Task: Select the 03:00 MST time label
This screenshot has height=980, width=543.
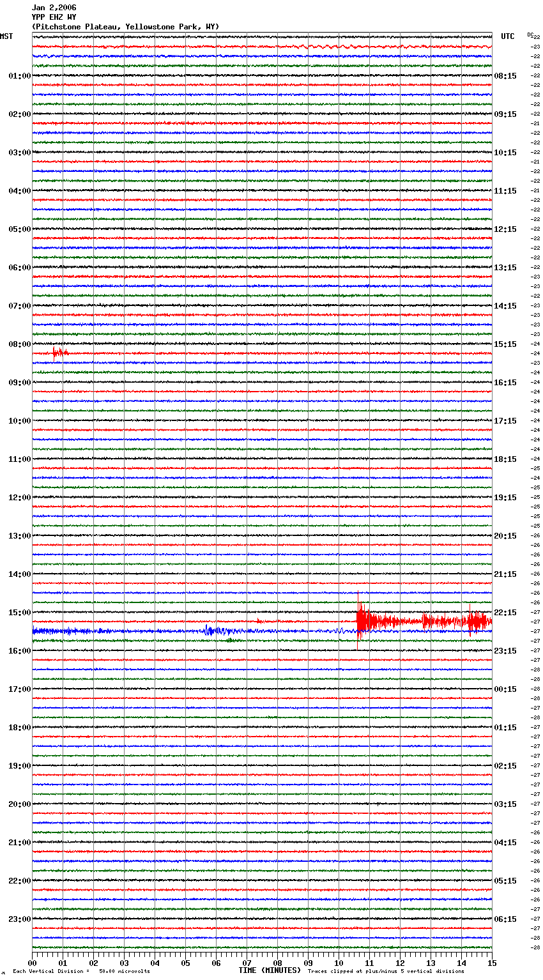Action: [20, 153]
